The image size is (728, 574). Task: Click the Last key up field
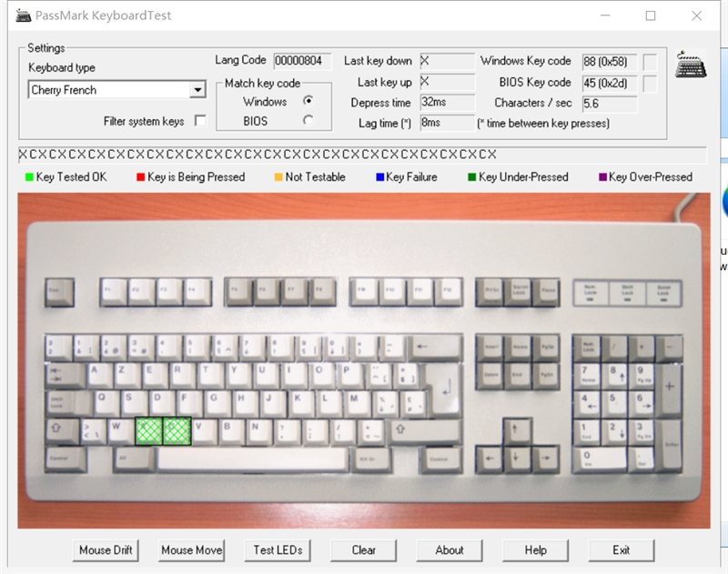pyautogui.click(x=447, y=82)
